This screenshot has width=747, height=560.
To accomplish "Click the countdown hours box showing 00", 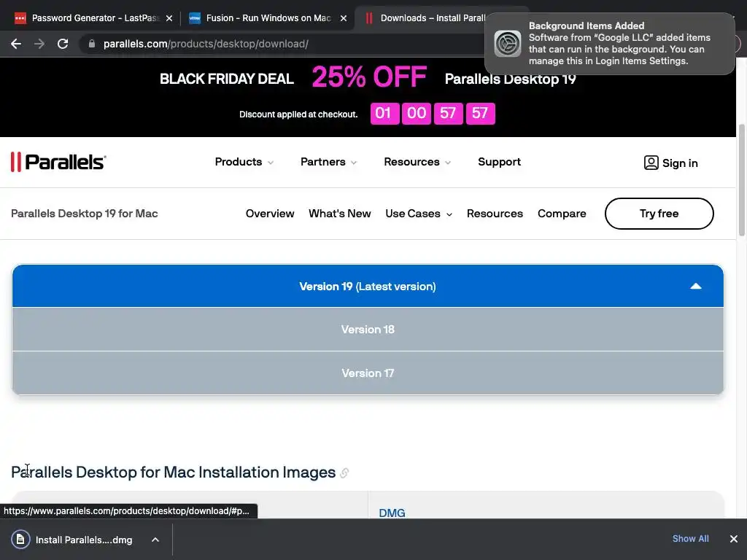I will click(417, 113).
